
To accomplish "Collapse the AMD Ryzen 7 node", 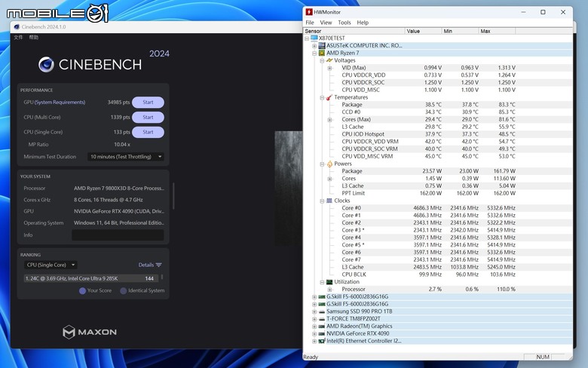I will tap(314, 54).
